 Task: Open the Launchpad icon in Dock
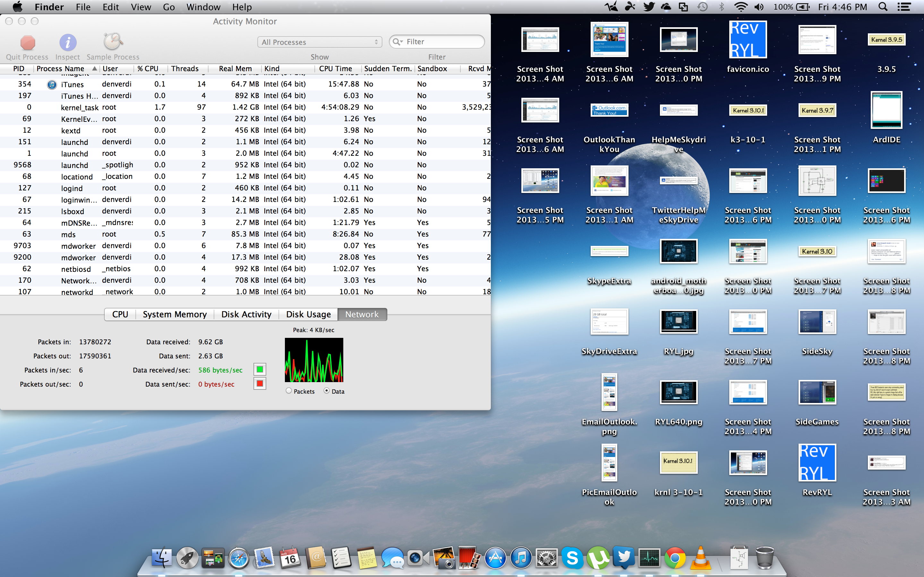tap(188, 558)
